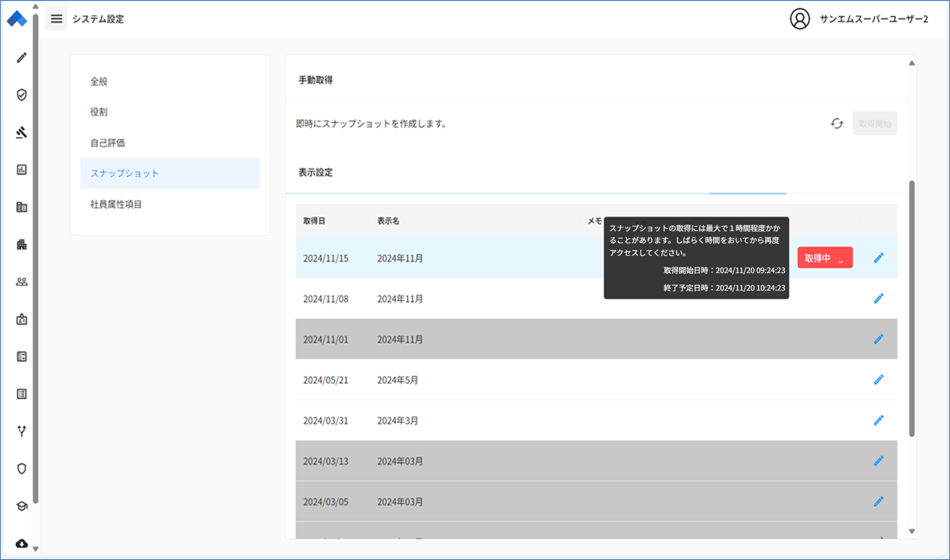Click main panel scroll up arrow
The image size is (950, 560).
click(x=911, y=63)
